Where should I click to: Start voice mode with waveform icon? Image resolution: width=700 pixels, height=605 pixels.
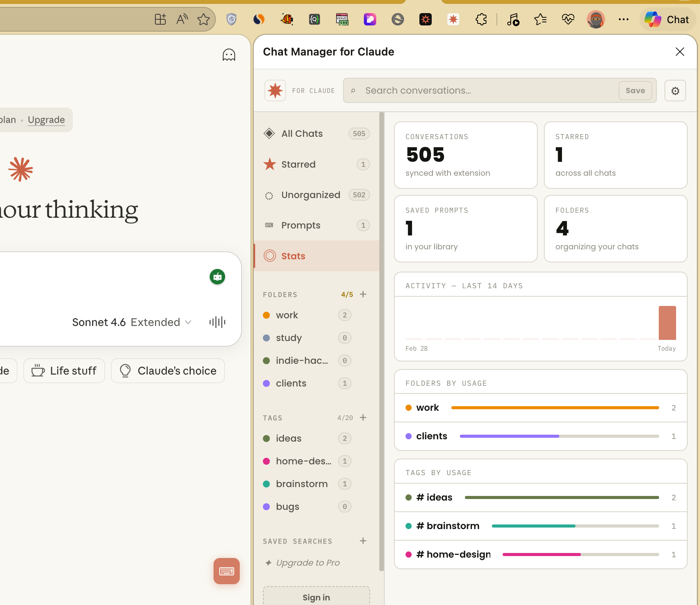point(217,322)
